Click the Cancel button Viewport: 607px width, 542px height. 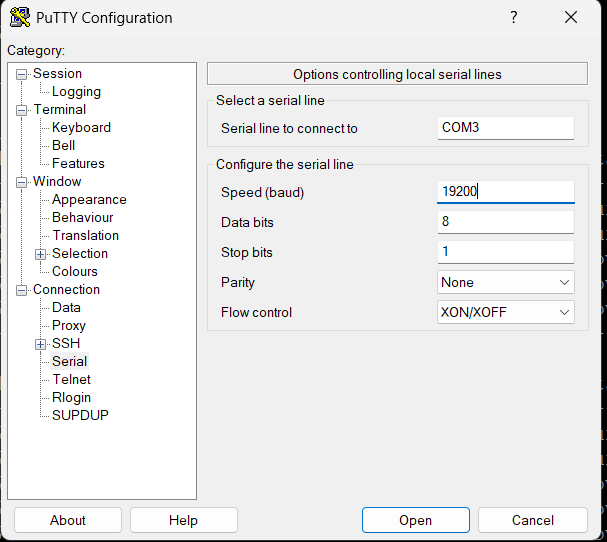pos(533,520)
